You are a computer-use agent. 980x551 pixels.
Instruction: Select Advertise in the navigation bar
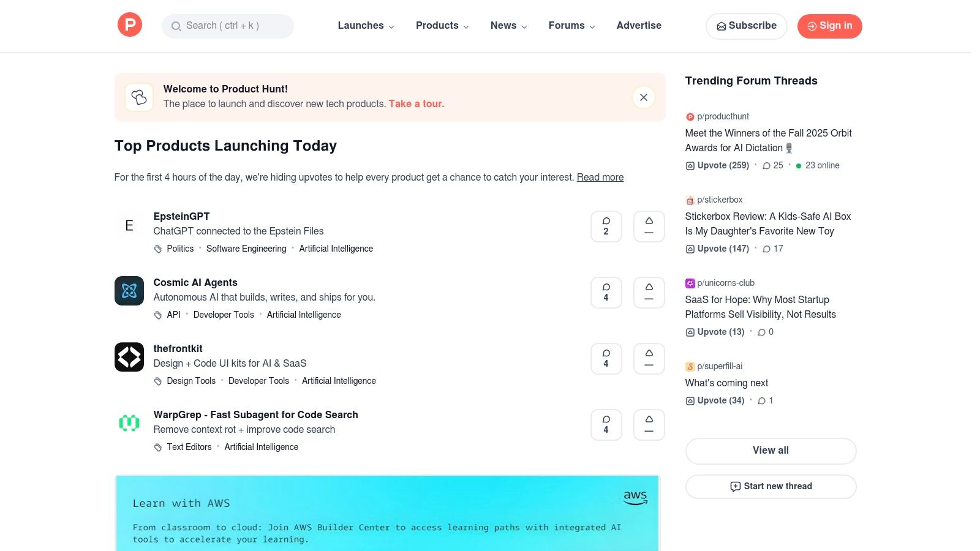point(639,26)
